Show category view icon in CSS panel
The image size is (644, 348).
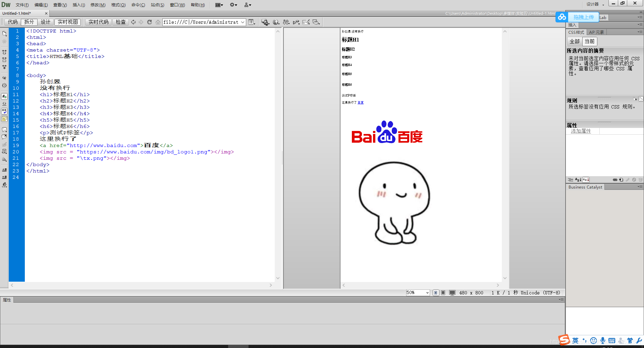[x=571, y=180]
